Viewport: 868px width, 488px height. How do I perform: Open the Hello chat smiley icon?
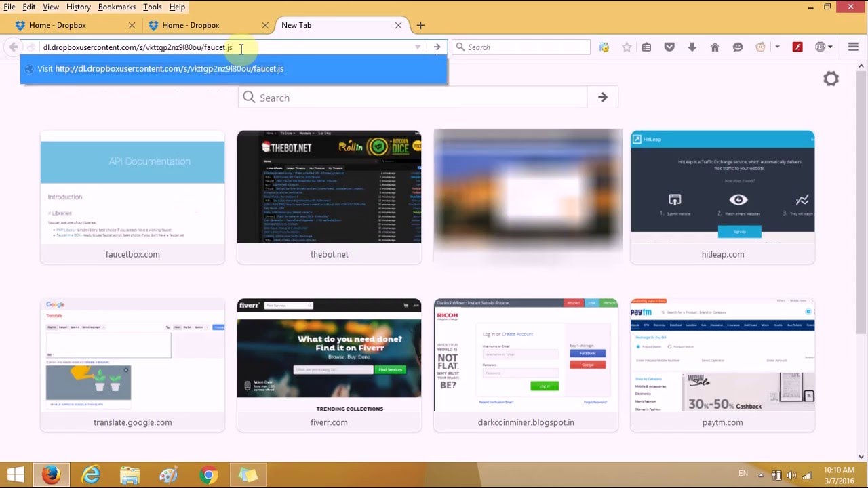[738, 47]
